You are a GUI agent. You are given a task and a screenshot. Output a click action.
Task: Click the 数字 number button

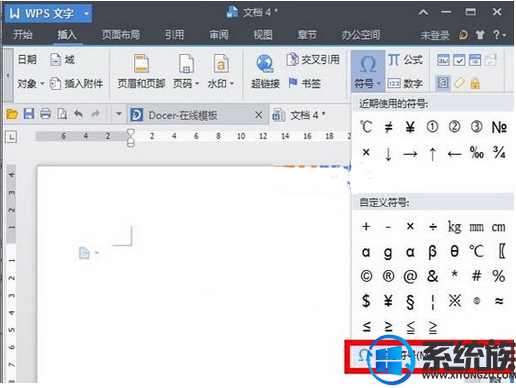pos(405,83)
